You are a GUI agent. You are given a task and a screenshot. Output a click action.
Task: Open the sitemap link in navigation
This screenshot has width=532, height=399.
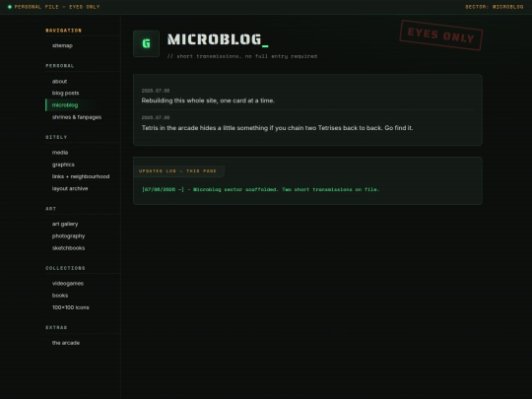pyautogui.click(x=62, y=45)
